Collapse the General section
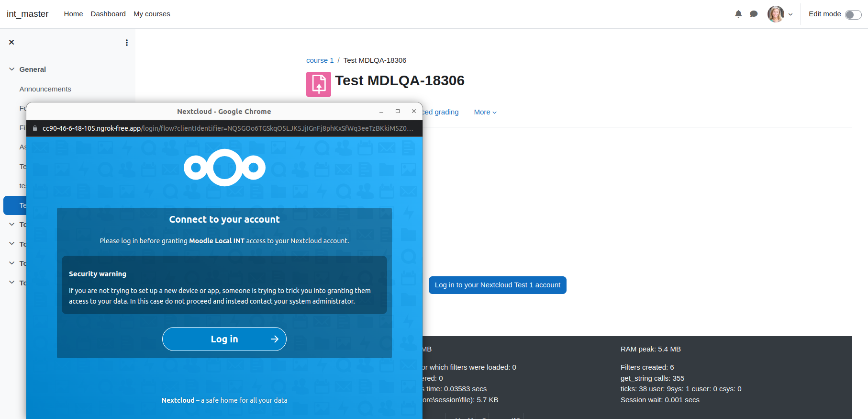 click(11, 69)
